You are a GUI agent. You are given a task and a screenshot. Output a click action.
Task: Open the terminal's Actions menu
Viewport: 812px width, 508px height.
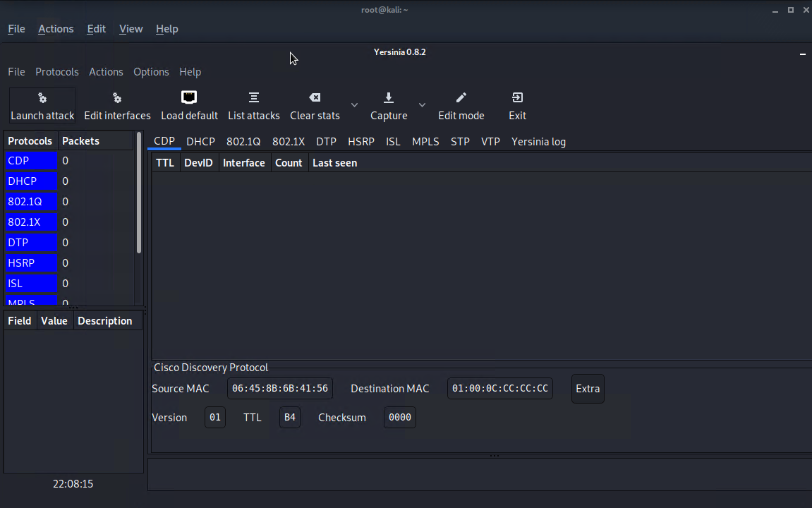click(x=56, y=29)
